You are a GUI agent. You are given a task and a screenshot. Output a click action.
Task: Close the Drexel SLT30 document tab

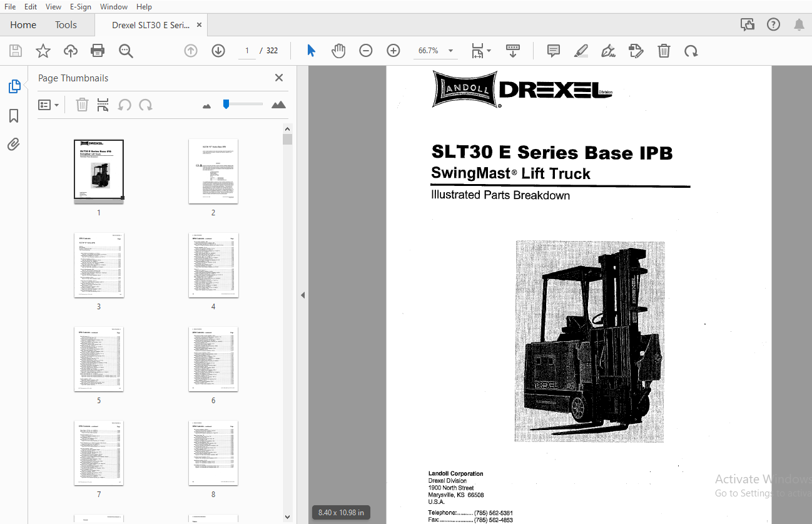point(200,25)
